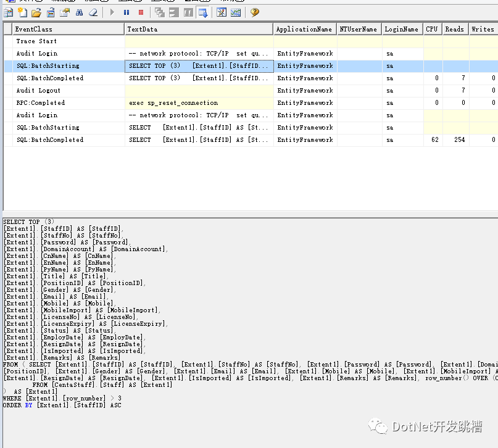Click the selected SELECT TOP (3) TextData cell

(x=199, y=66)
